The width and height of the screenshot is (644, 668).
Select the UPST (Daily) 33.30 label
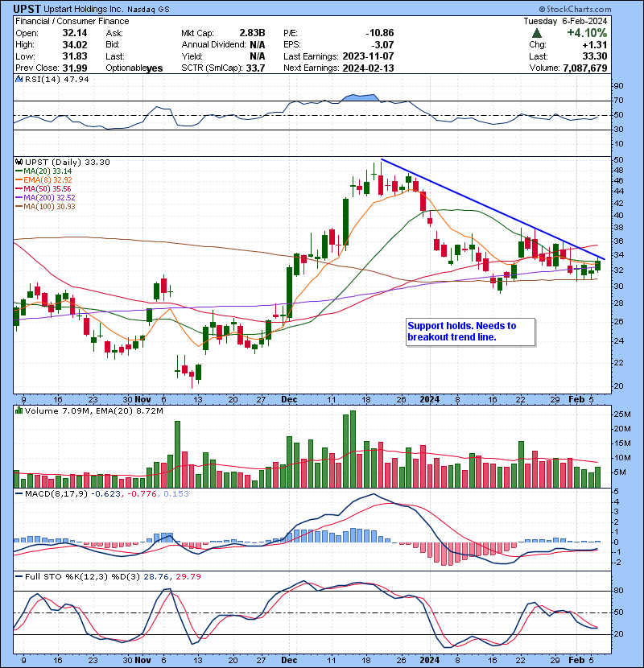[x=68, y=163]
